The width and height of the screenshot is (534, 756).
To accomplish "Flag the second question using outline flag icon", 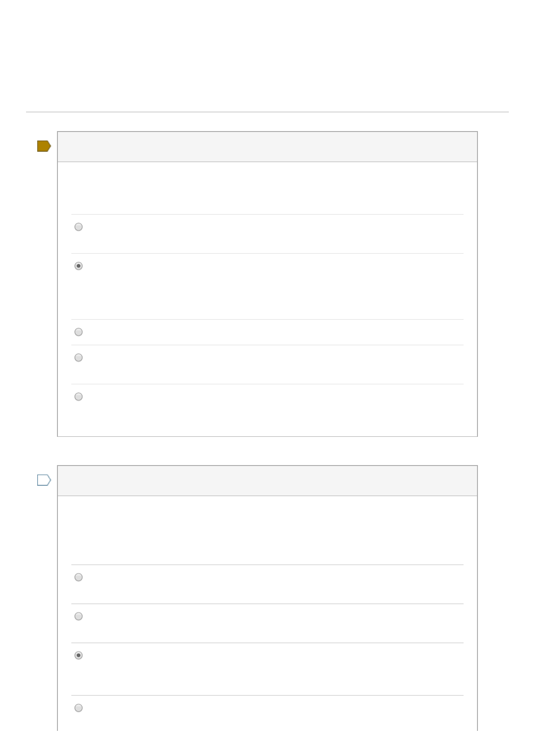I will 44,480.
